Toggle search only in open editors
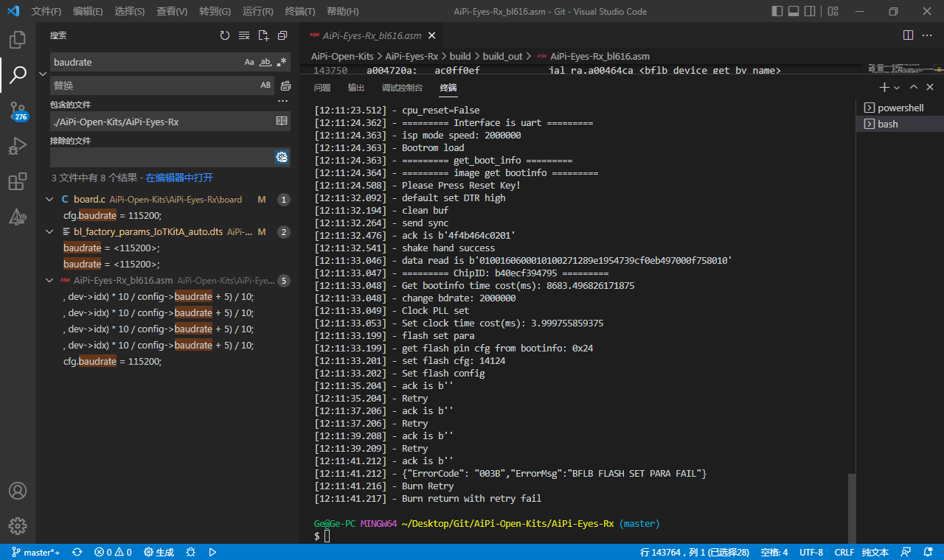The width and height of the screenshot is (944, 560). coord(281,121)
